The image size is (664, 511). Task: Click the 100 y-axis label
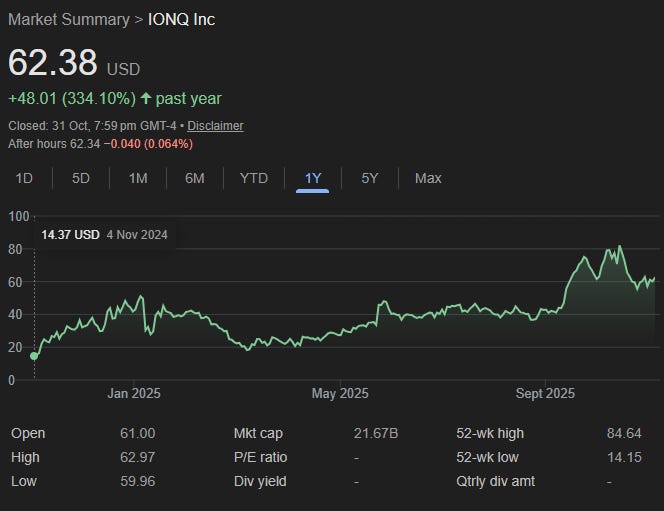pyautogui.click(x=19, y=216)
